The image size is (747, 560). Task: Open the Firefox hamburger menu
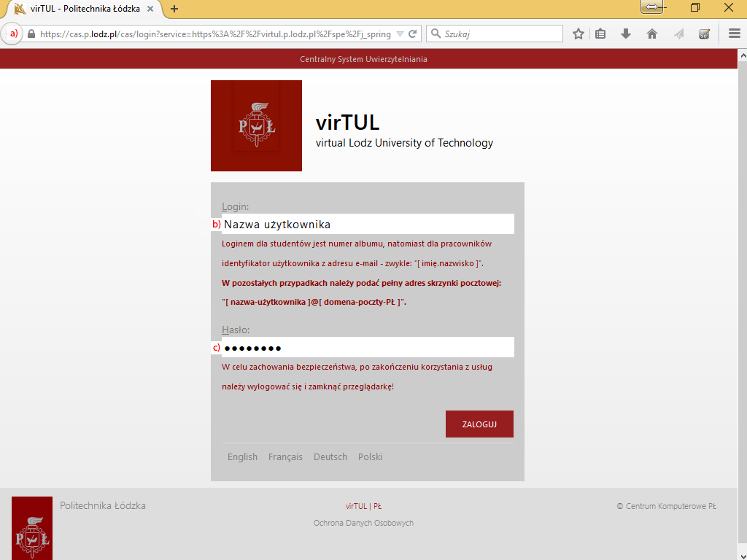734,34
